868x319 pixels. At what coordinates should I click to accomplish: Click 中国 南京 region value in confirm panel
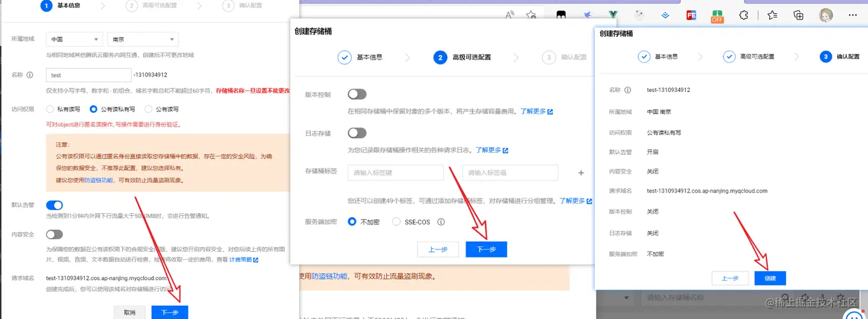(659, 112)
